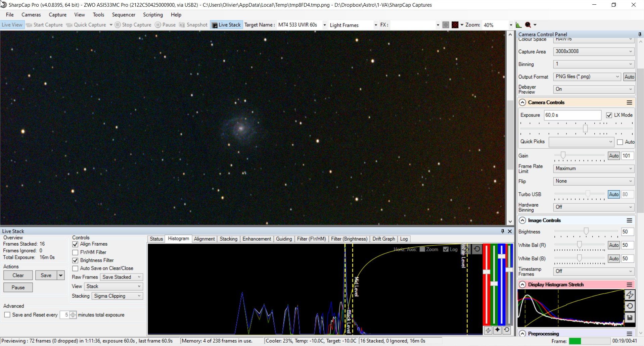Click the Clear button in Live Stack
This screenshot has height=346, width=644.
[18, 276]
